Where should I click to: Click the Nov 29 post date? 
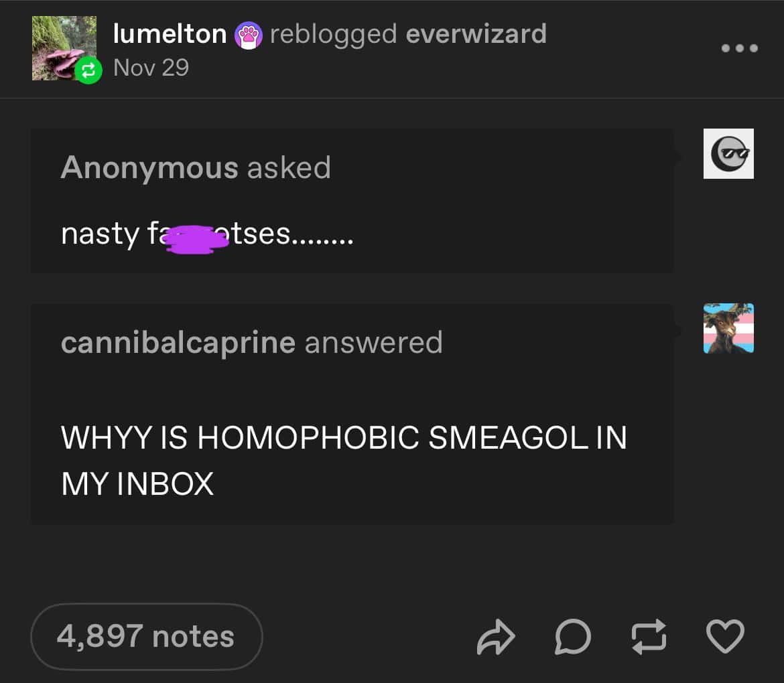coord(151,68)
